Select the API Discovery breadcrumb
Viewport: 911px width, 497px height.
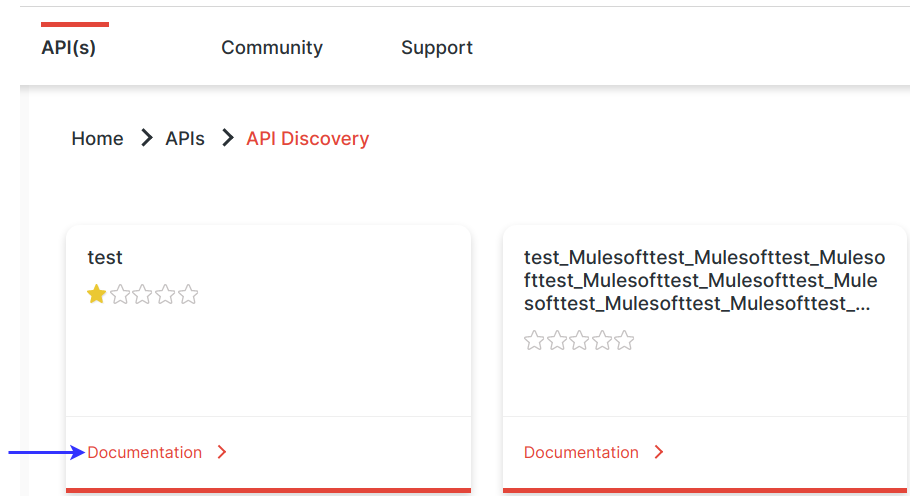coord(308,139)
